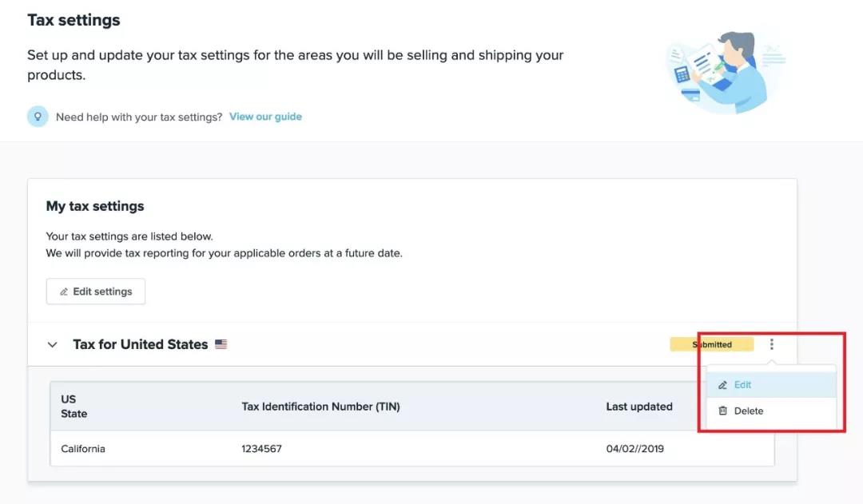Click the US State column header
This screenshot has height=504, width=863.
[74, 407]
